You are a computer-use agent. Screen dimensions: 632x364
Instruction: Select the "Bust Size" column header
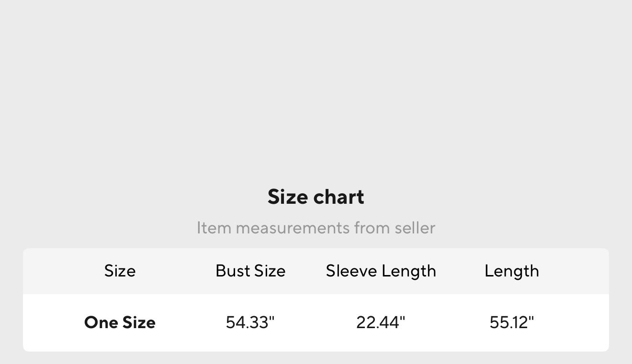pos(250,271)
